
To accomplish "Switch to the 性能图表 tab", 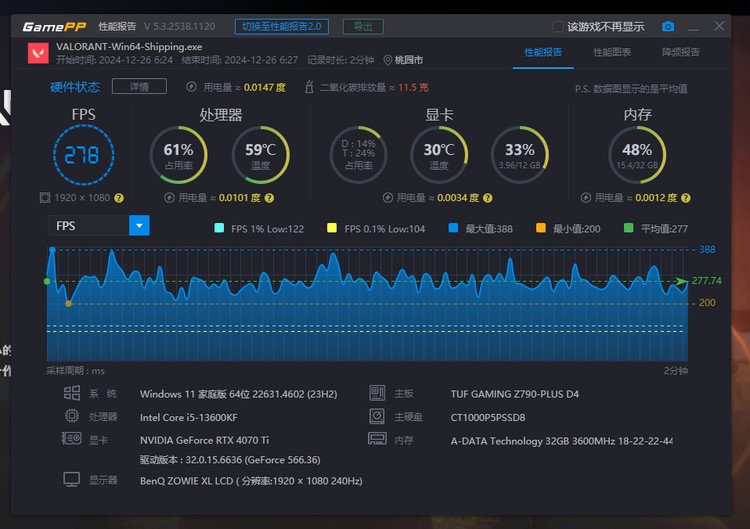I will coord(612,52).
